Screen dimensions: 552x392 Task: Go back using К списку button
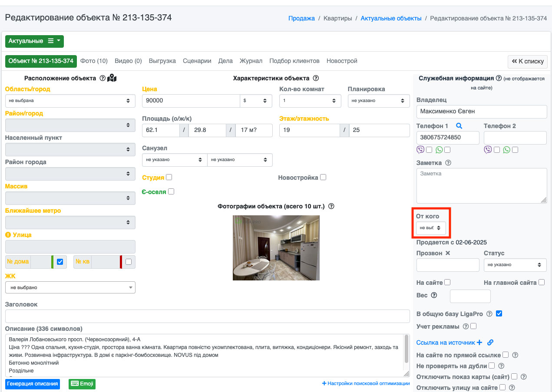tap(527, 61)
